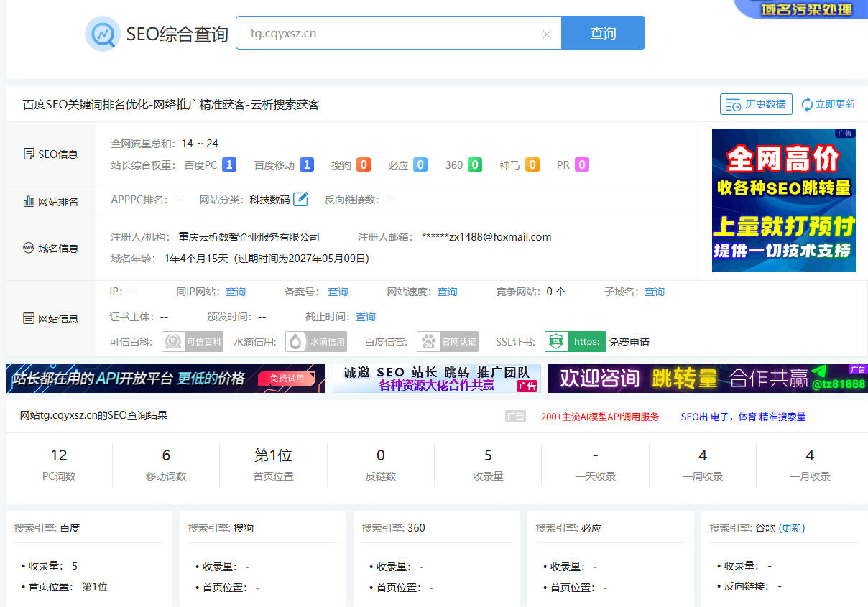The width and height of the screenshot is (868, 607).
Task: Click the 一周收录 value 4
Action: point(703,455)
